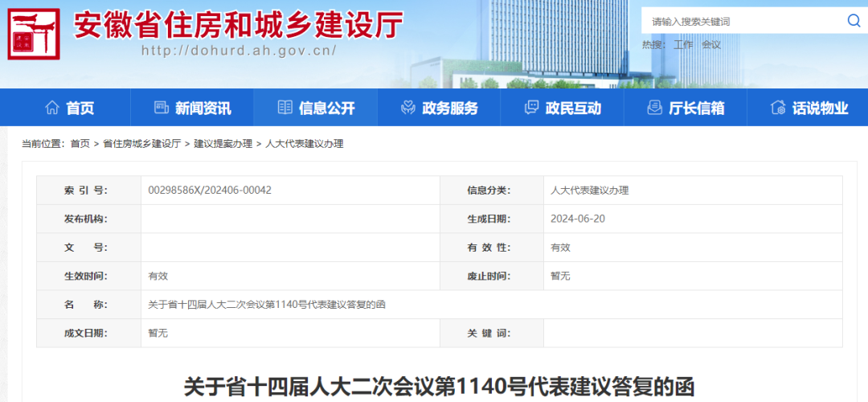Click the hot search keyword 会议
The width and height of the screenshot is (868, 402).
click(711, 45)
